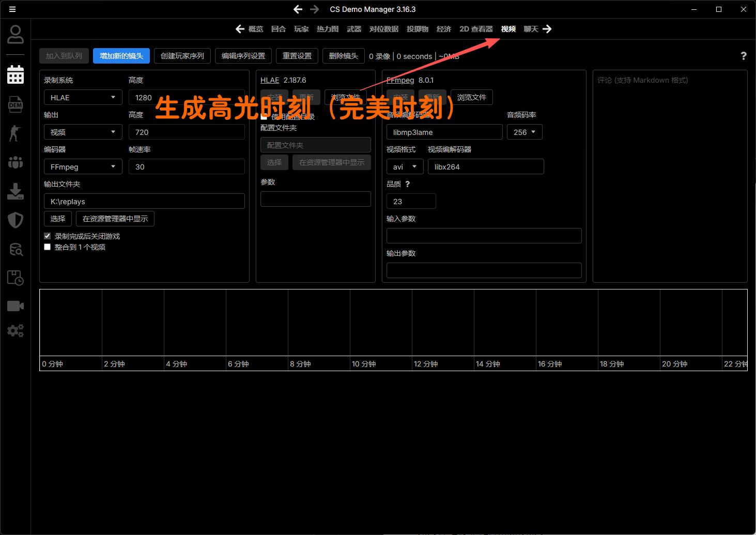Image resolution: width=756 pixels, height=535 pixels.
Task: Open the Matches calendar icon in sidebar
Action: [16, 75]
